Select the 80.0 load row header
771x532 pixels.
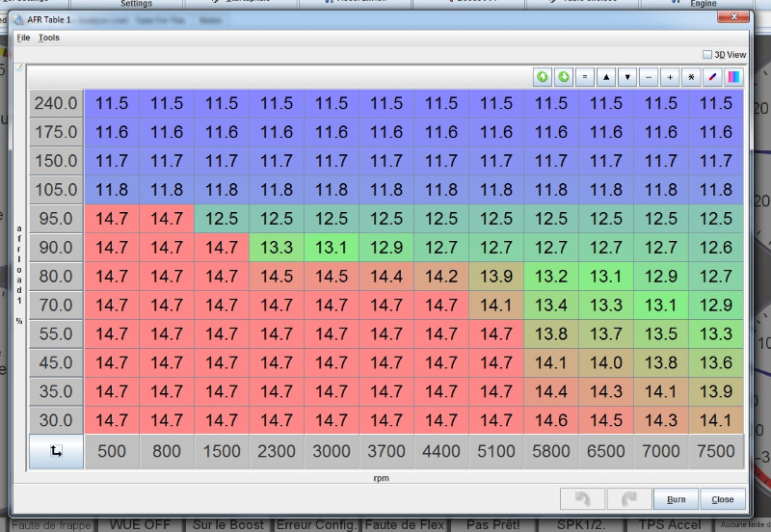pyautogui.click(x=56, y=277)
